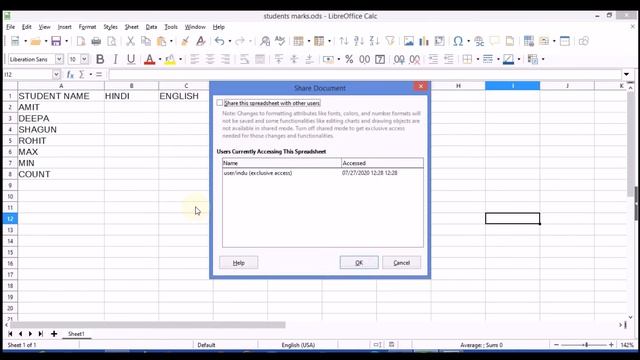
Task: Click Help in Share Document dialog
Action: click(x=239, y=263)
